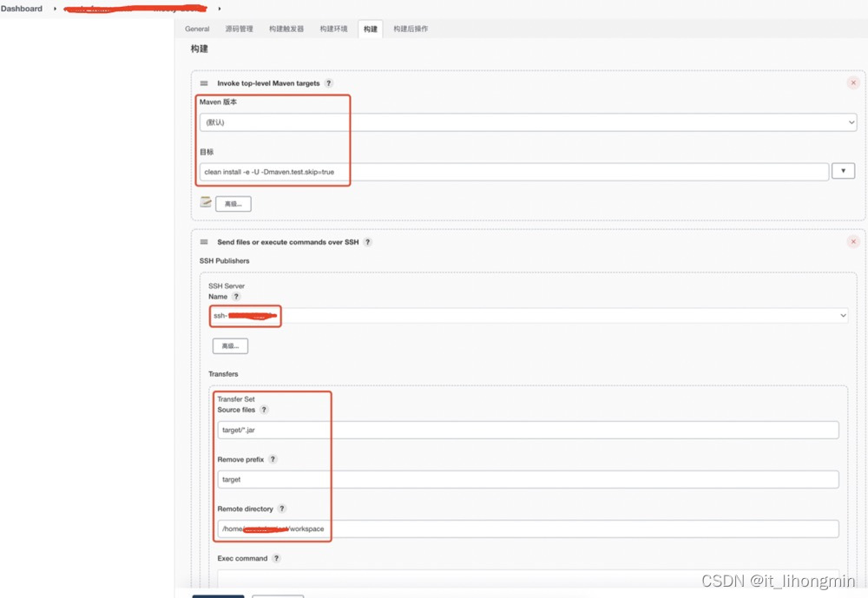Switch to the General tab
The image size is (868, 598).
point(197,29)
